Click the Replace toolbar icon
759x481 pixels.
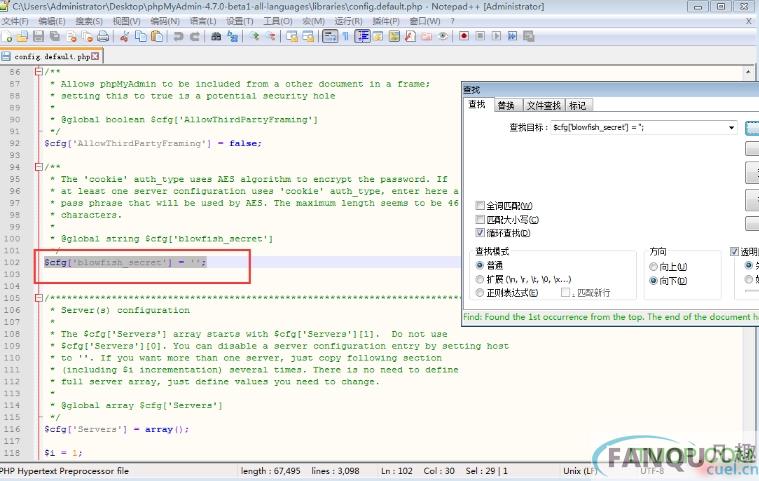tap(233, 36)
